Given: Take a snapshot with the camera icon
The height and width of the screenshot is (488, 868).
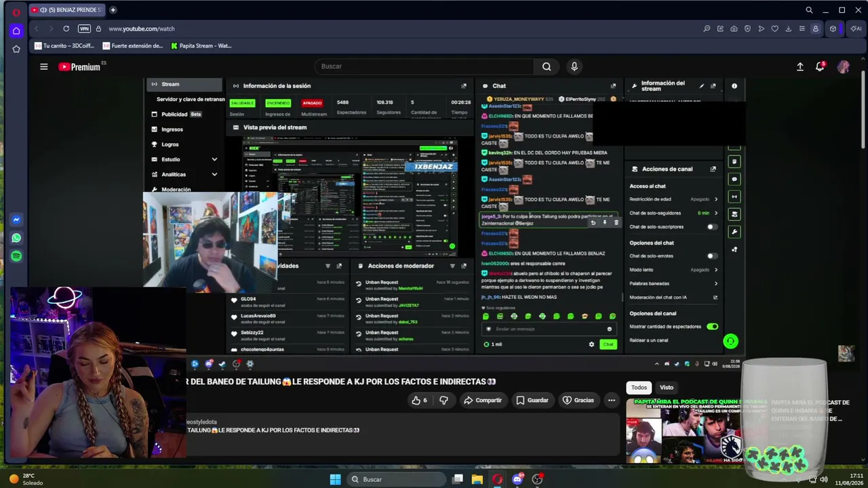Looking at the screenshot, I should point(734,28).
